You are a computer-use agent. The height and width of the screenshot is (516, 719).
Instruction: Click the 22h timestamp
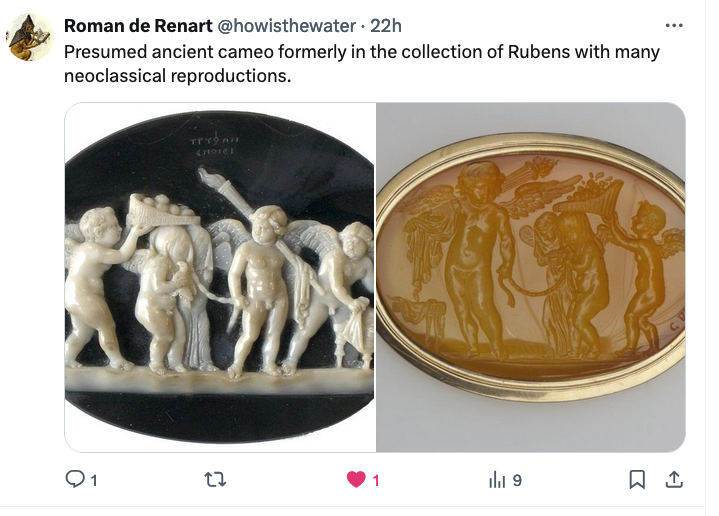(386, 26)
